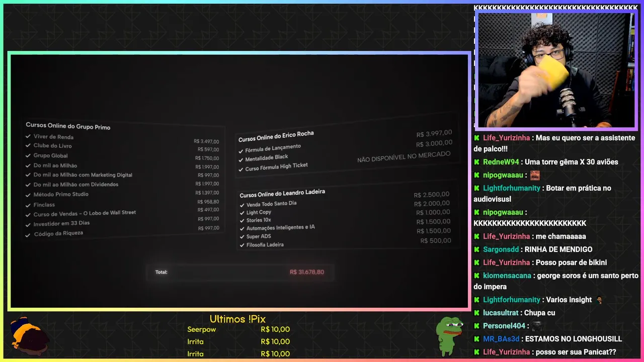
Task: Click the badge on the 'me chamaaaaa' message
Action: pos(477,236)
